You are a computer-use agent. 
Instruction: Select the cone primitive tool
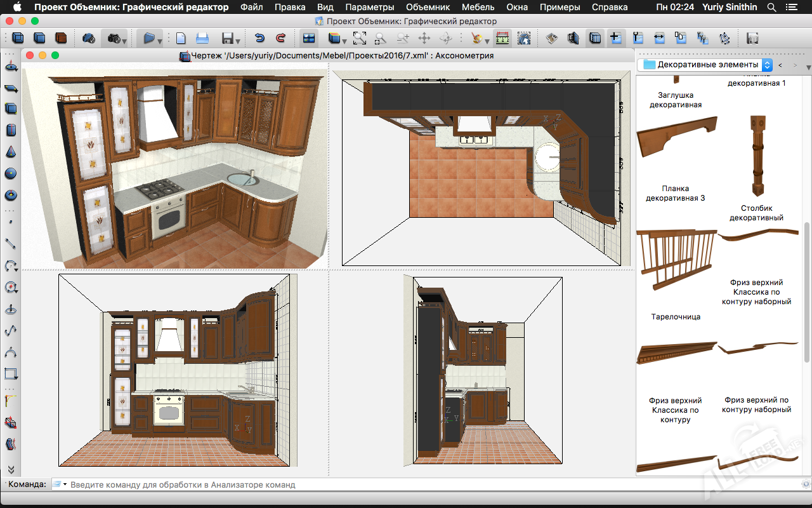click(x=11, y=152)
